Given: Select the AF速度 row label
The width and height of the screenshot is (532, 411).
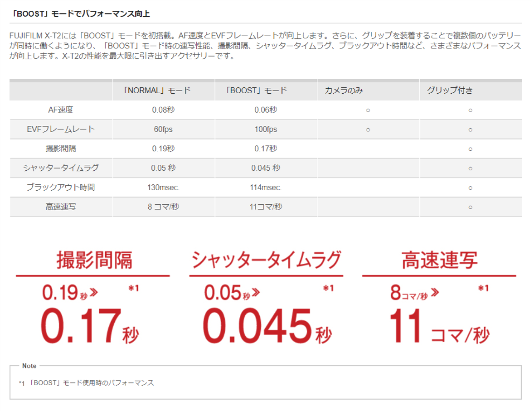Looking at the screenshot, I should click(x=61, y=109).
